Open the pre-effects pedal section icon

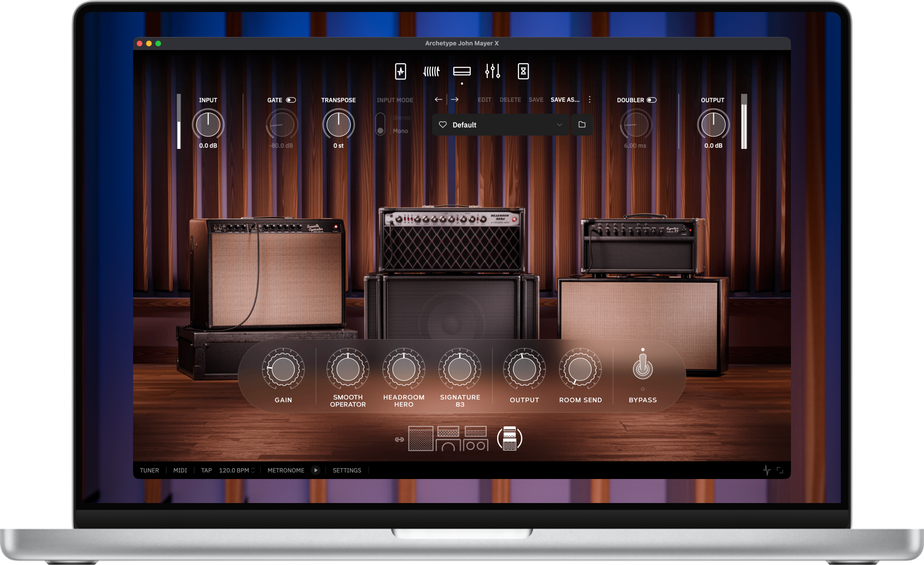click(401, 72)
